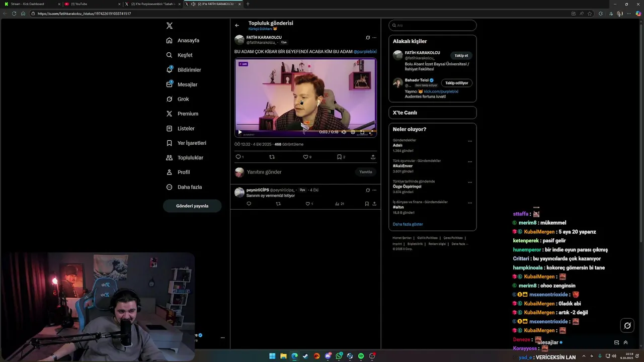Viewport: 644px width, 362px height.
Task: Open more options on FATİH KARAKOLCU's post
Action: [374, 38]
